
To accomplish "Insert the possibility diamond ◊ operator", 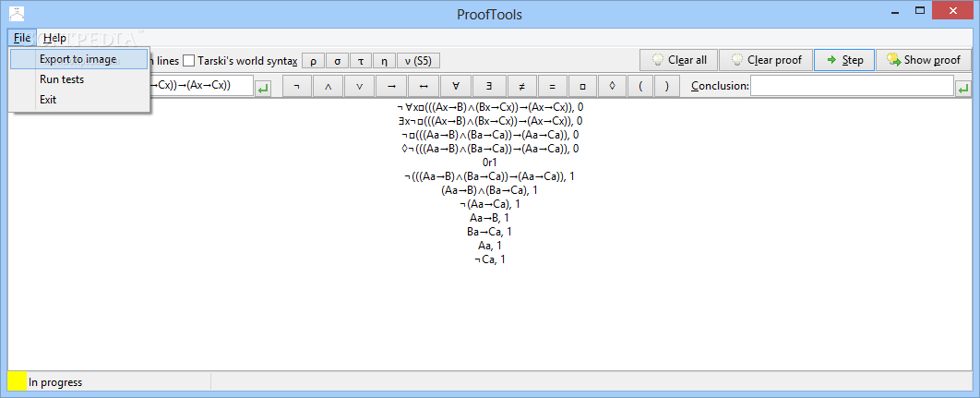I will (612, 87).
